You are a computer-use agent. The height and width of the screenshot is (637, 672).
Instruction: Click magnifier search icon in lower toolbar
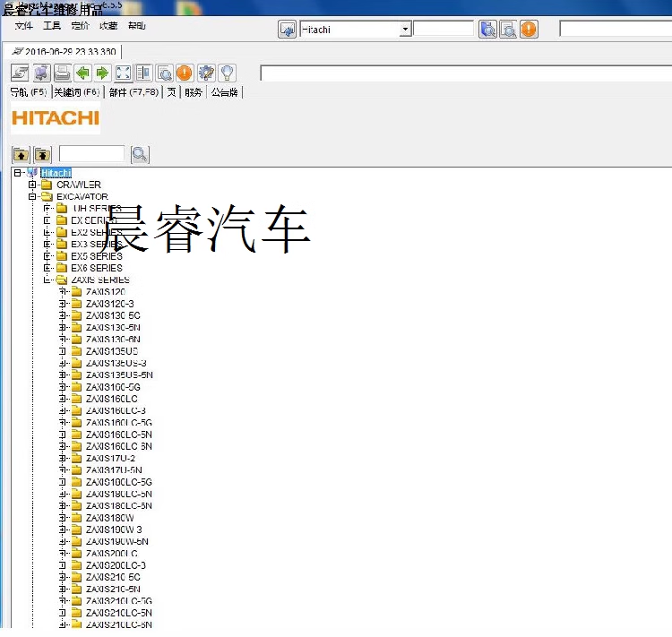click(164, 73)
